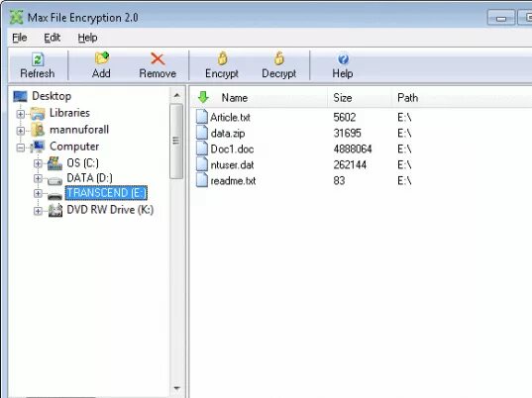This screenshot has width=532, height=398.
Task: Select the data.zip file name
Action: pos(227,134)
